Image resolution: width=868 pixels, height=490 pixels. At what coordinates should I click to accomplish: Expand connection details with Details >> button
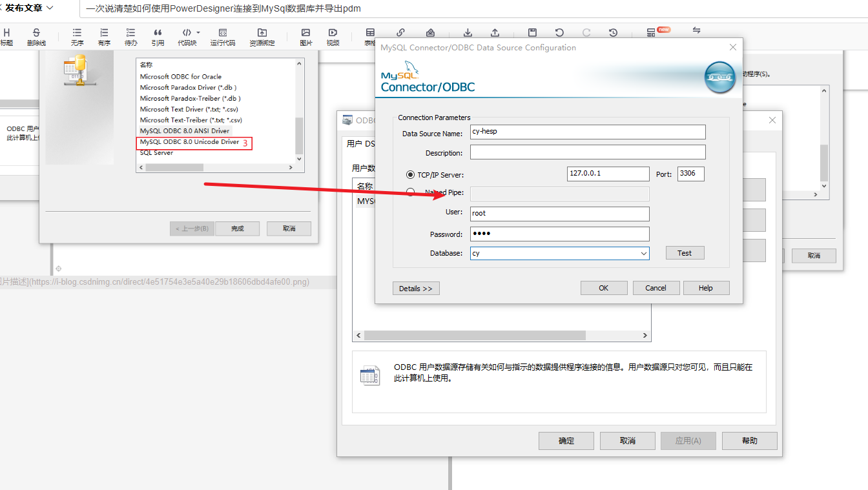click(416, 289)
